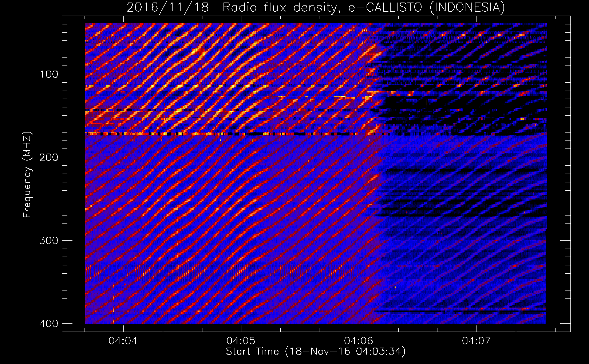This screenshot has height=364, width=589.
Task: Click the 'Frequency (MHZ)' axis label
Action: pyautogui.click(x=27, y=174)
